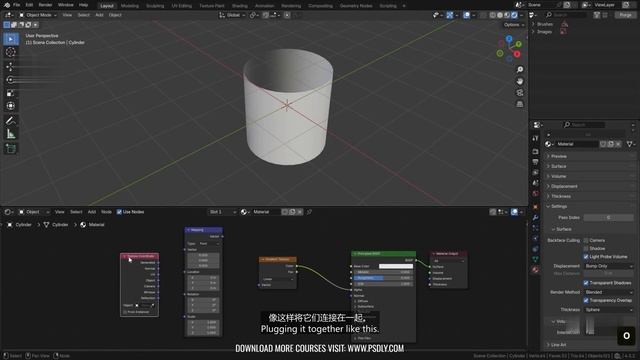The height and width of the screenshot is (360, 640).
Task: Open the Scene properties tab icon
Action: [x=536, y=183]
